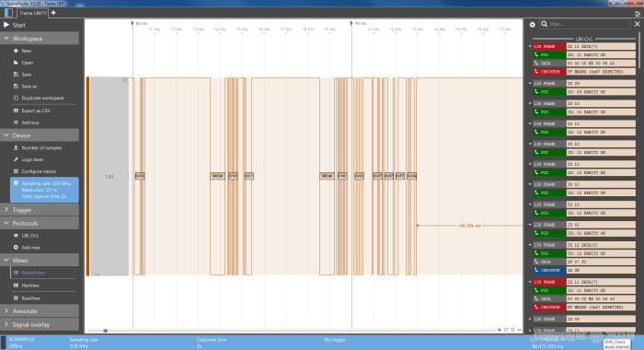Click Add new protocol
The image size is (644, 350).
[x=30, y=248]
